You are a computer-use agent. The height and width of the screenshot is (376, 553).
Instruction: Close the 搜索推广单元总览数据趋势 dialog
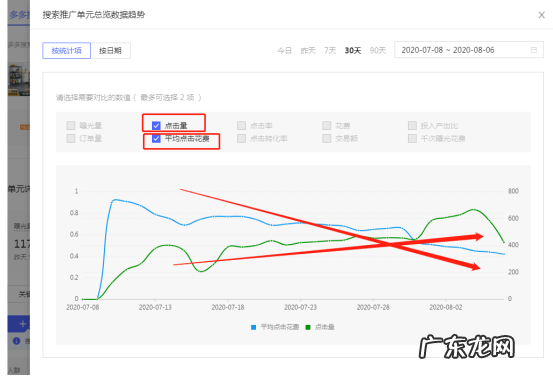click(x=541, y=15)
